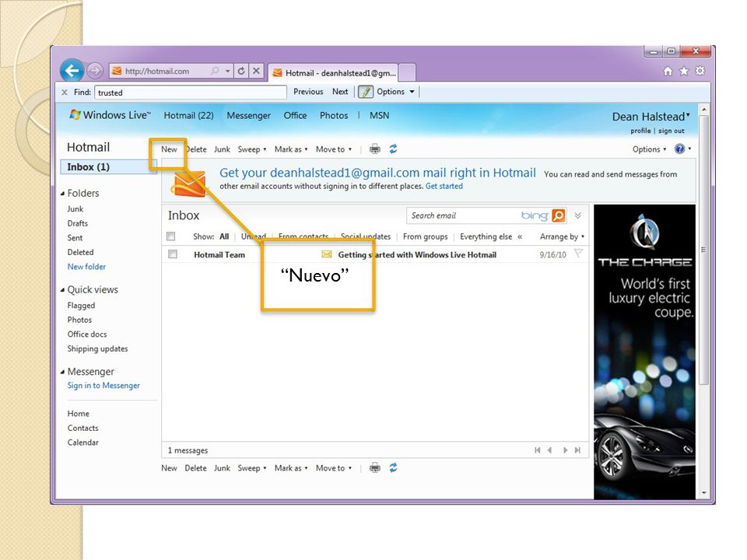Go to last page of messages
747x560 pixels.
pyautogui.click(x=577, y=450)
